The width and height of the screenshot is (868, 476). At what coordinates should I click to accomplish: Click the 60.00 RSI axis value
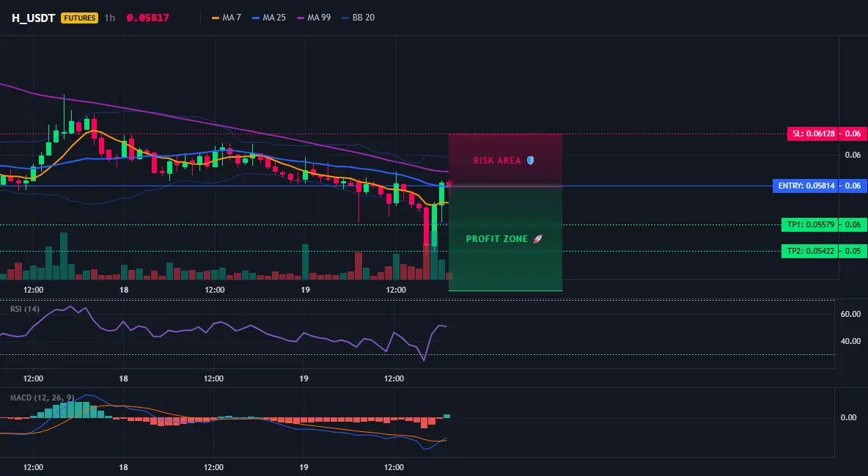point(851,314)
